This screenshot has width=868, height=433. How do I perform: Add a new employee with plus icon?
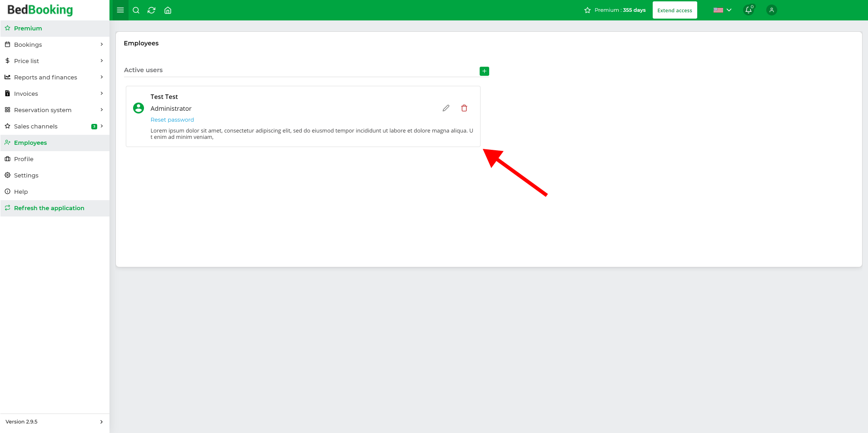point(484,71)
